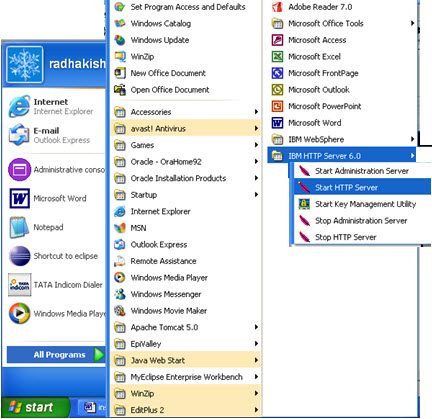
Task: Open Microsoft FrontPage via its icon
Action: click(277, 73)
